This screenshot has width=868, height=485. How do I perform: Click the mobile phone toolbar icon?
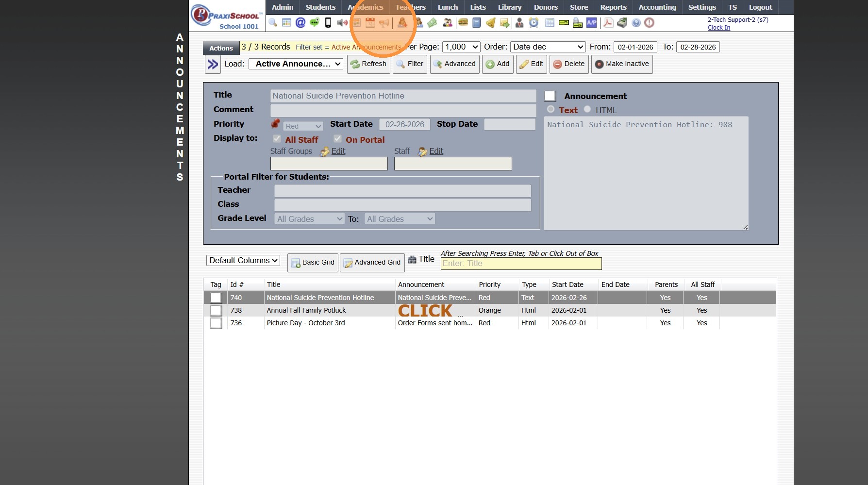328,23
